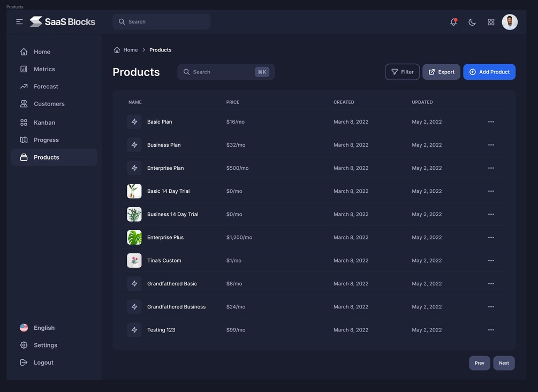Screen dimensions: 538x392
Task: Collapse sidebar with hamburger icon
Action: click(x=20, y=21)
